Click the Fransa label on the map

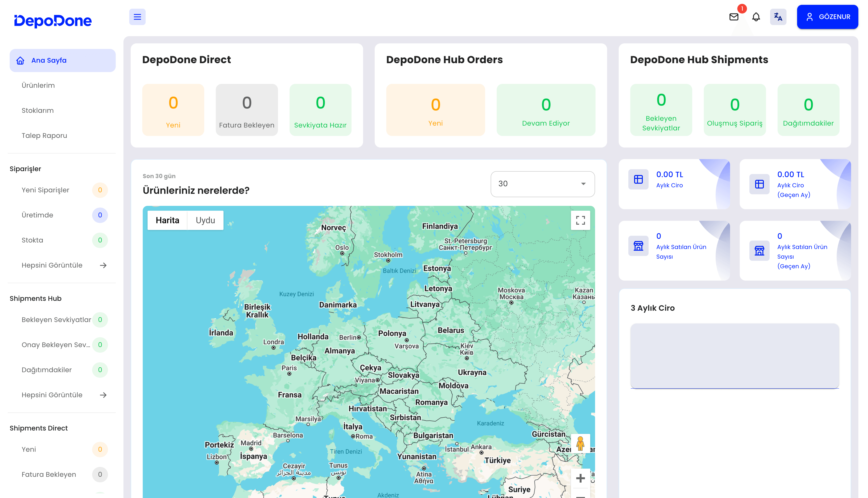[x=289, y=395]
